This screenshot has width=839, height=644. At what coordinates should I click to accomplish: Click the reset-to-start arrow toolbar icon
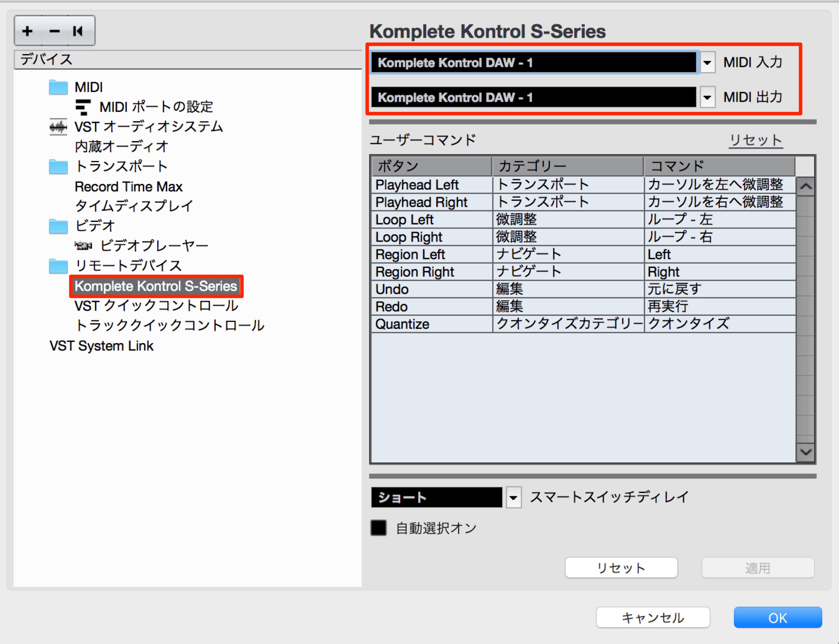[78, 31]
